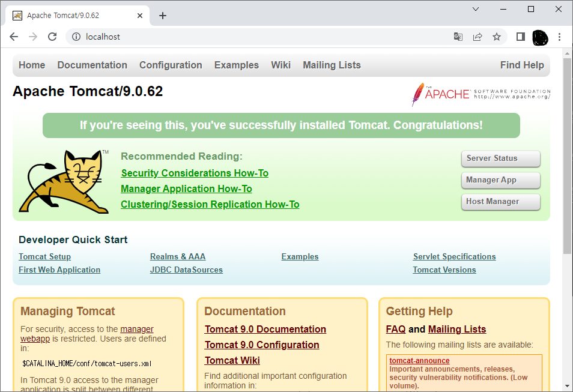
Task: Open Tomcat 9.0 Documentation link
Action: (x=265, y=329)
